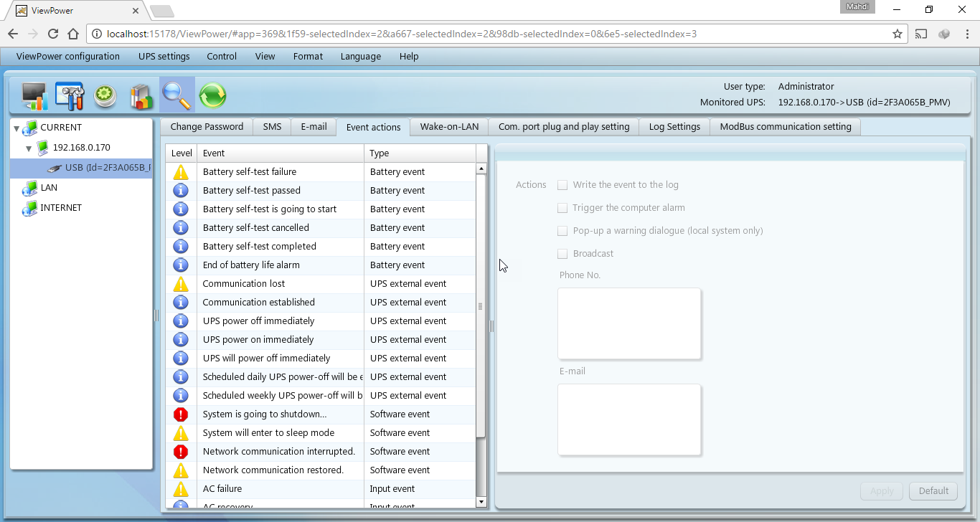Click the magnifying glass toolbar icon

tap(176, 95)
